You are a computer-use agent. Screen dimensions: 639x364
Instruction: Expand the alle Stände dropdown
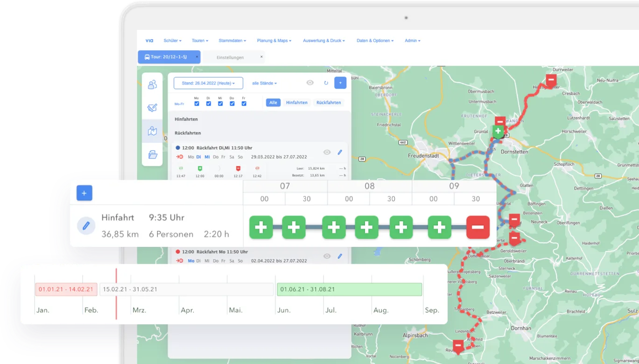tap(264, 83)
